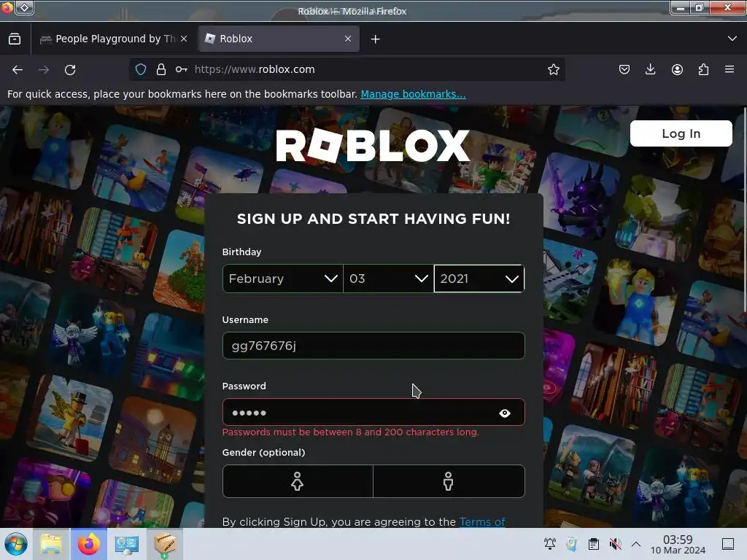Click the Sign Up heading text
This screenshot has height=560, width=747.
[373, 219]
